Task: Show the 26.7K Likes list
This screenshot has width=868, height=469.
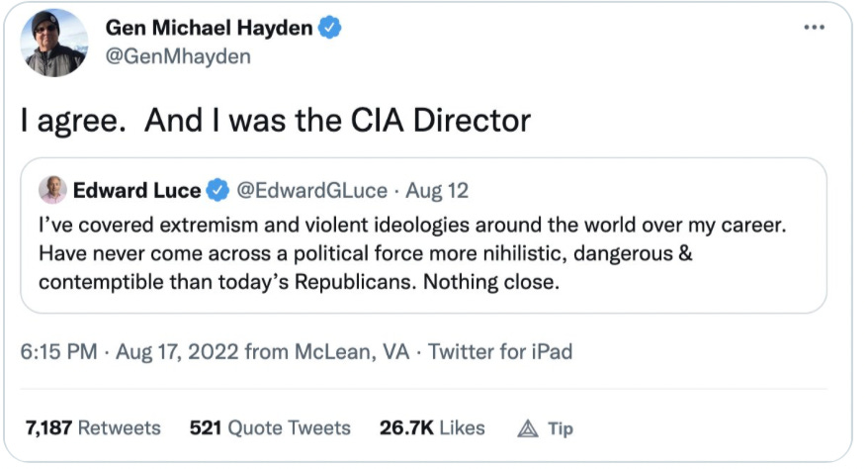Action: tap(432, 427)
